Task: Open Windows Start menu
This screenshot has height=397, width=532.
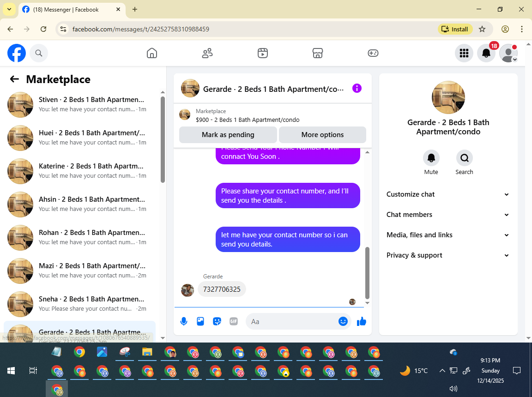Action: tap(11, 371)
